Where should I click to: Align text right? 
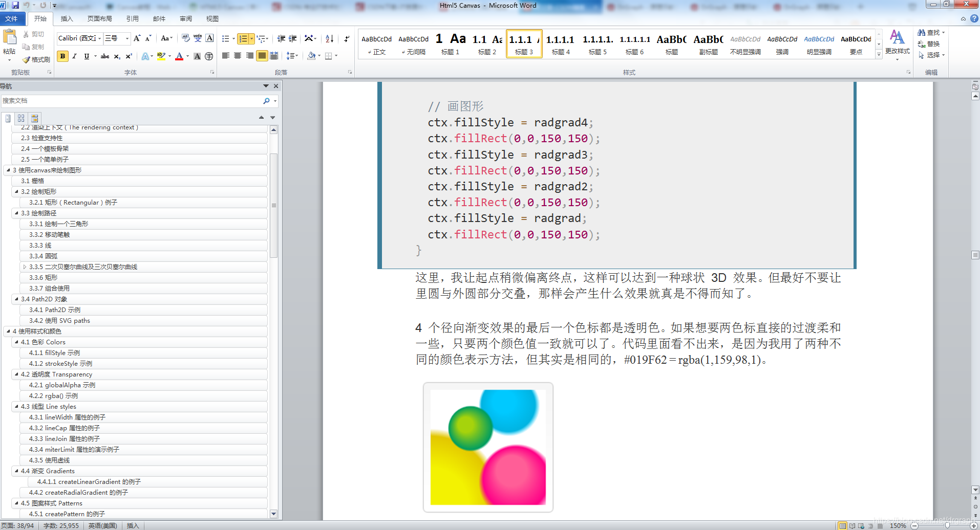[250, 56]
